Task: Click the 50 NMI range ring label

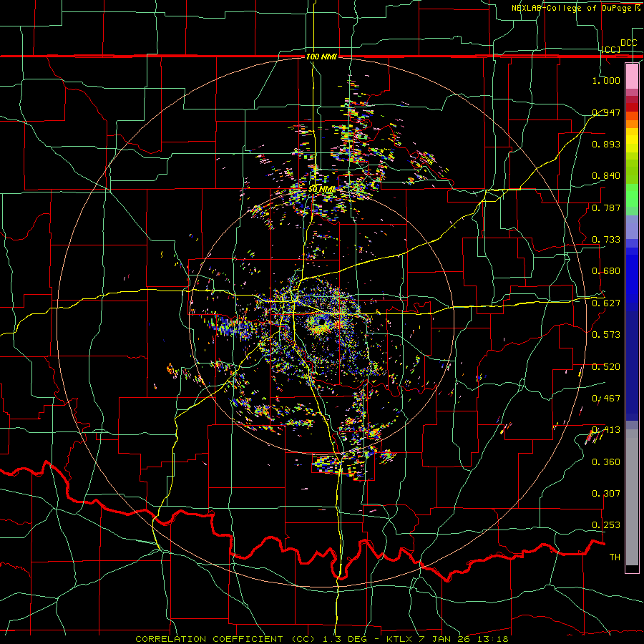Action: click(x=321, y=190)
